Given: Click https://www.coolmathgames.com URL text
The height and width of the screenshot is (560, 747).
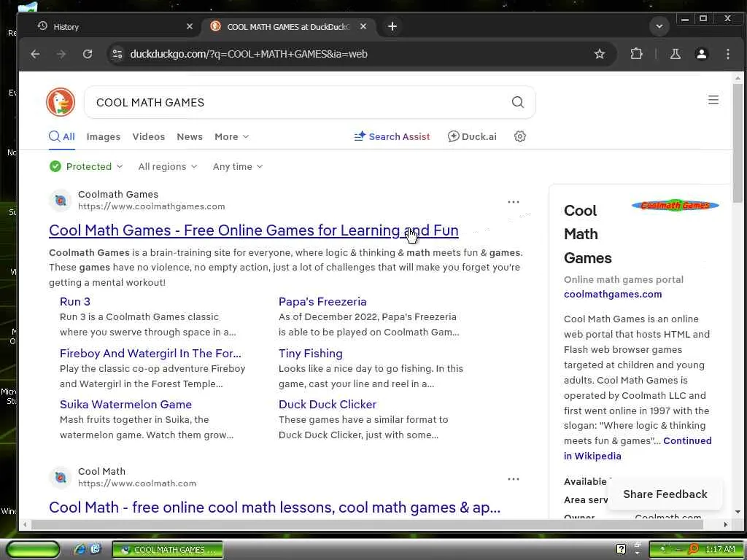Looking at the screenshot, I should [152, 206].
